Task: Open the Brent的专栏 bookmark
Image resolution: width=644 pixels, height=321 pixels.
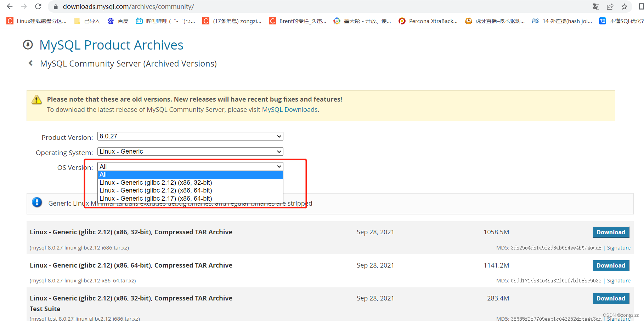Action: (x=298, y=21)
